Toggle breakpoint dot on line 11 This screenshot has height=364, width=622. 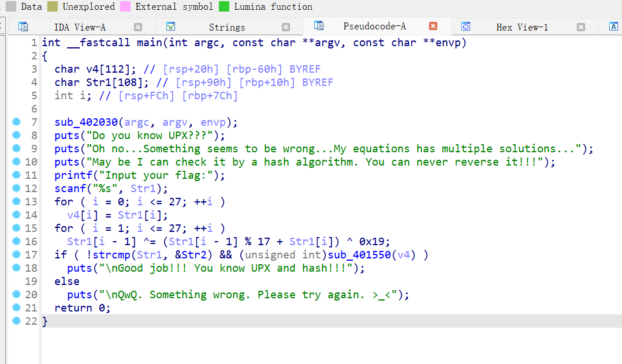pos(16,175)
